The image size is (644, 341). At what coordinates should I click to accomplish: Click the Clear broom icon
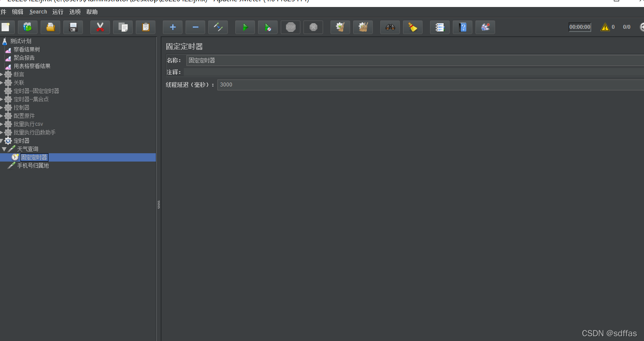click(340, 27)
